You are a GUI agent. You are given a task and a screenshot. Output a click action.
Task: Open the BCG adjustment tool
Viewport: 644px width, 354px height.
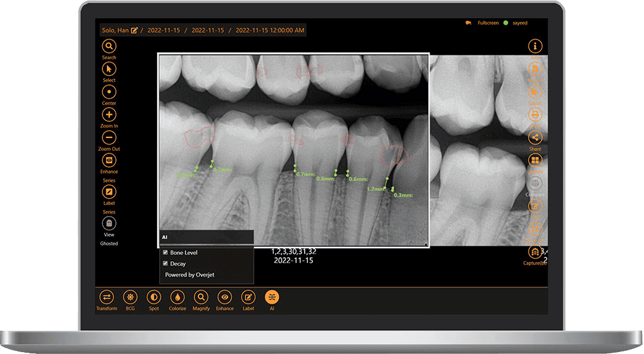tap(130, 297)
